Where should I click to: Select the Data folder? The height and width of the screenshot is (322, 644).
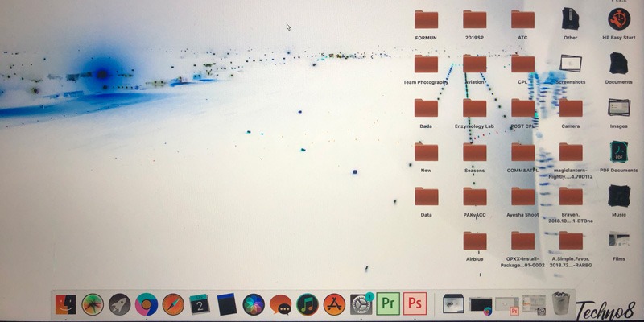426,196
